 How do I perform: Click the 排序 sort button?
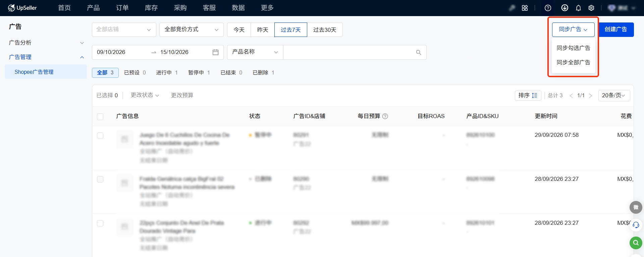[528, 96]
